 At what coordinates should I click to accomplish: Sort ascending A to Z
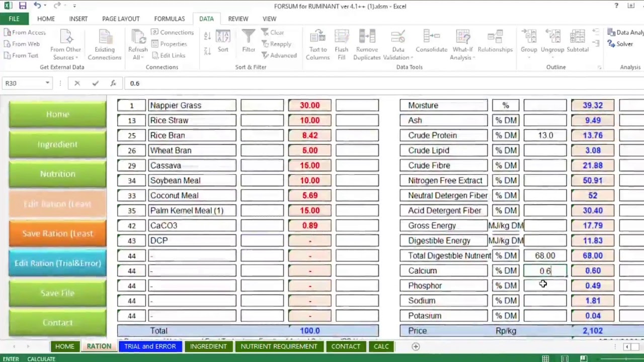tap(207, 35)
